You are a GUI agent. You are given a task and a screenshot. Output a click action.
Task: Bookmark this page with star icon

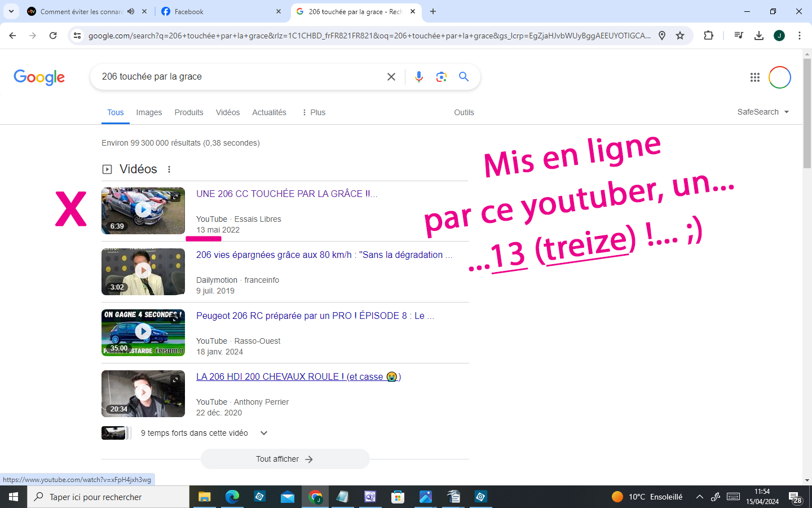[x=680, y=36]
